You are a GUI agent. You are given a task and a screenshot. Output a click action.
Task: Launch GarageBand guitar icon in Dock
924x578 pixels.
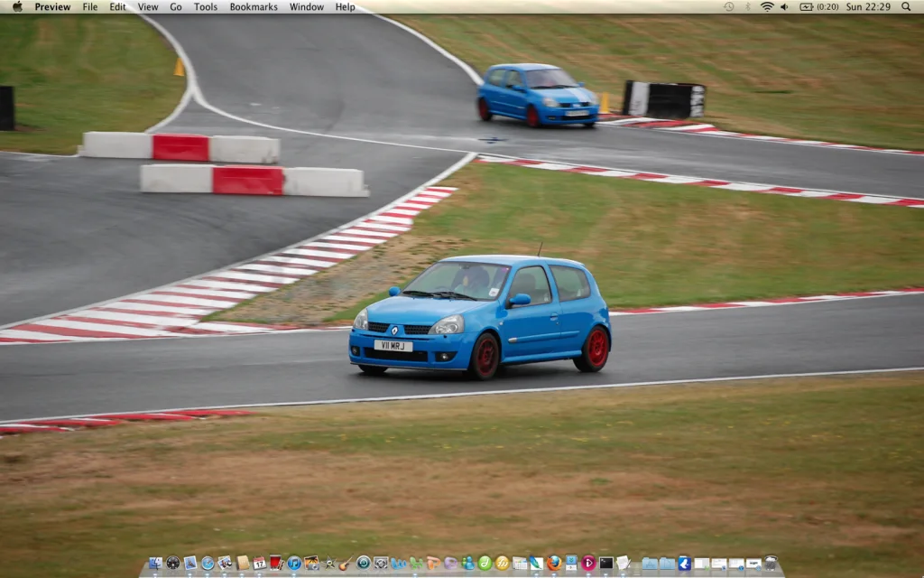[x=346, y=564]
